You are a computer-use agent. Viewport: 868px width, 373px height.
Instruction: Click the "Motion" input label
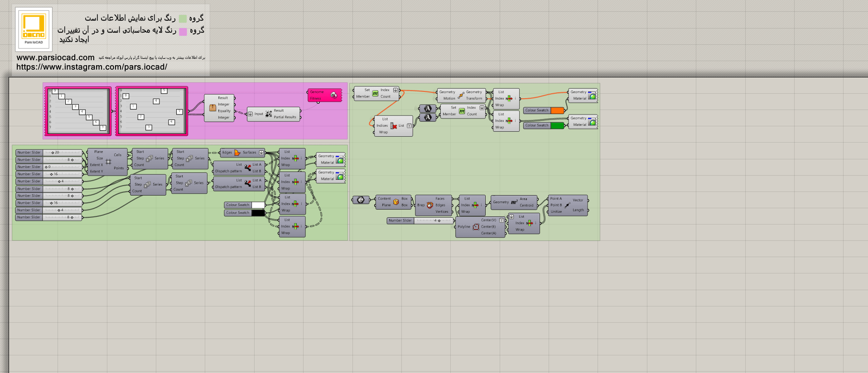click(449, 99)
